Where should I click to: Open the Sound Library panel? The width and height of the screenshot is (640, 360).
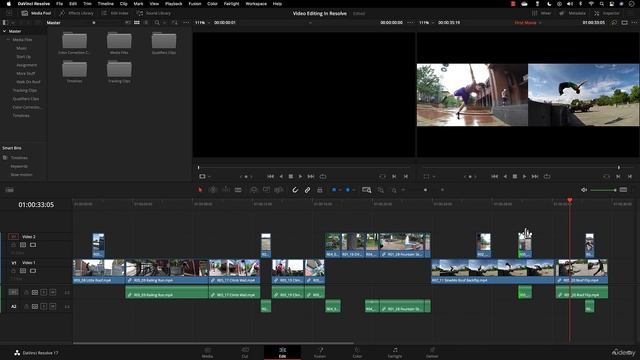coord(154,13)
